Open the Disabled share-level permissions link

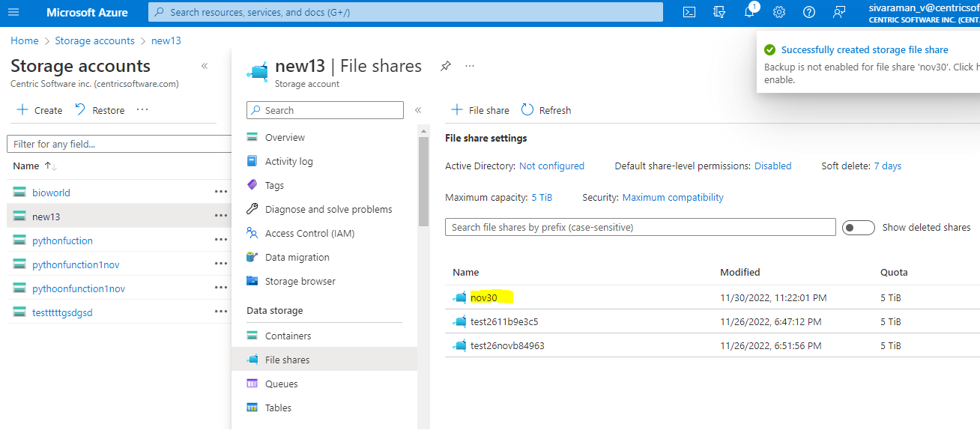(772, 166)
